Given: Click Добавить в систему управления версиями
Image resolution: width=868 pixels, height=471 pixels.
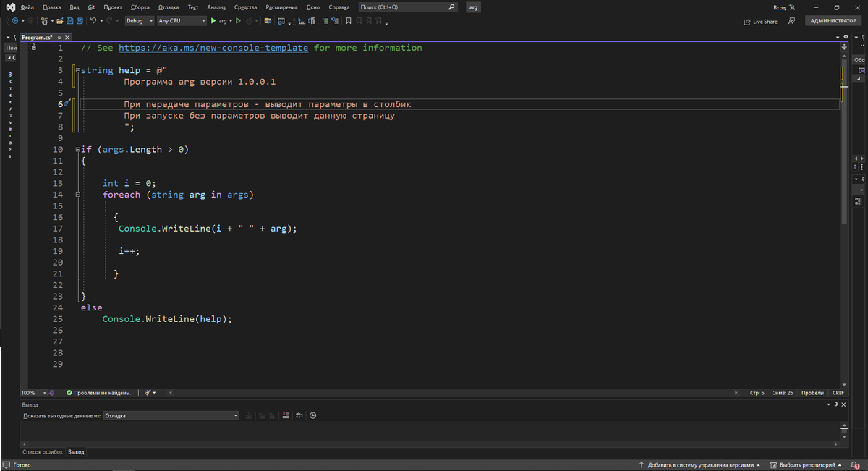Looking at the screenshot, I should coord(700,465).
